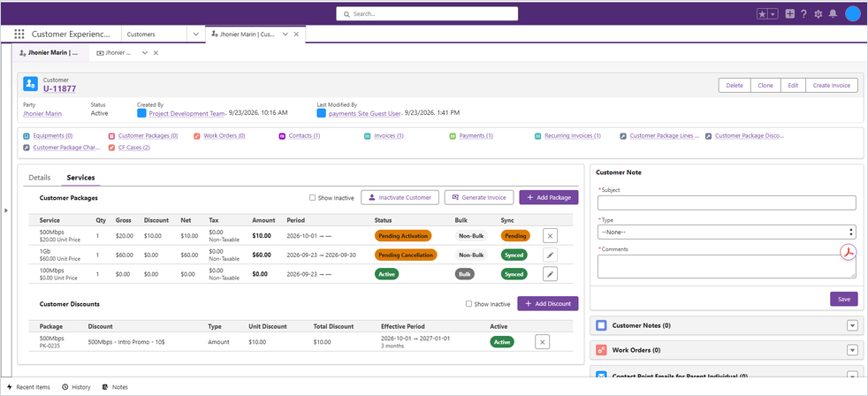The width and height of the screenshot is (868, 396).
Task: Click the Favorites star icon
Action: [762, 14]
